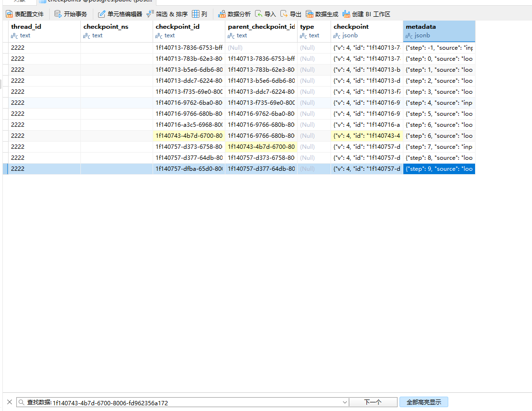
Task: Open data generation (数据生成) tool
Action: (321, 14)
